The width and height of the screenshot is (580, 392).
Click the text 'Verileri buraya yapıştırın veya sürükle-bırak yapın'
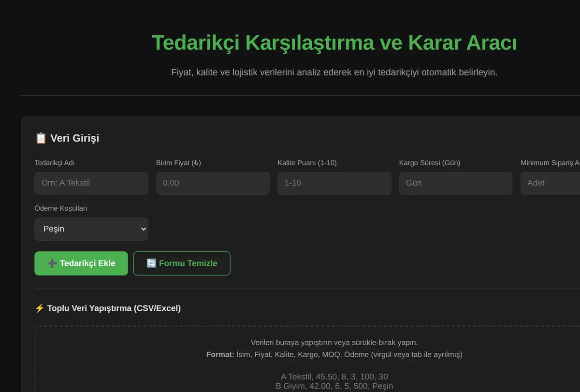pos(334,342)
